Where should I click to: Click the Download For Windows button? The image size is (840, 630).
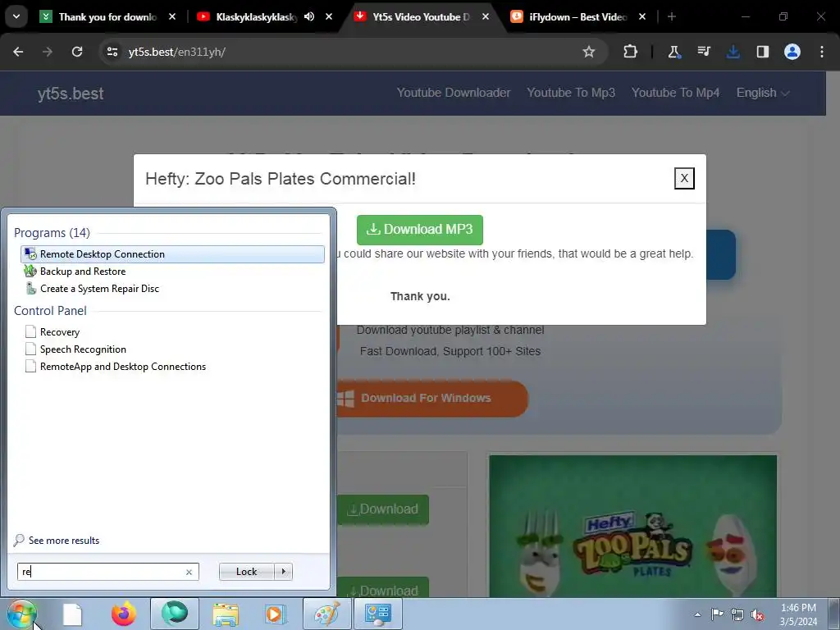coord(431,398)
